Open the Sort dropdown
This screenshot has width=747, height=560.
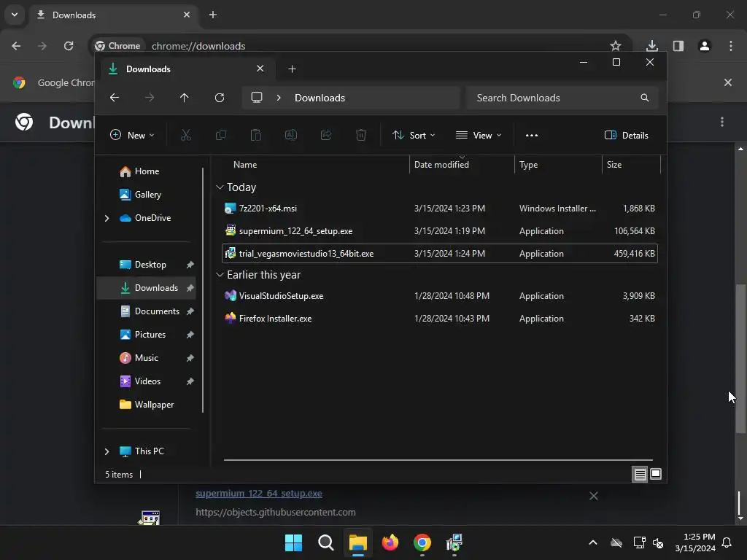coord(414,135)
